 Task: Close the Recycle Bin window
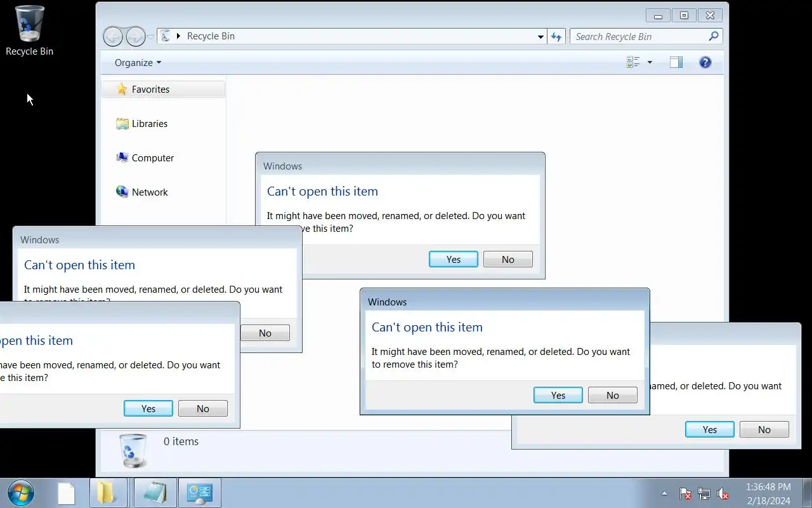710,16
